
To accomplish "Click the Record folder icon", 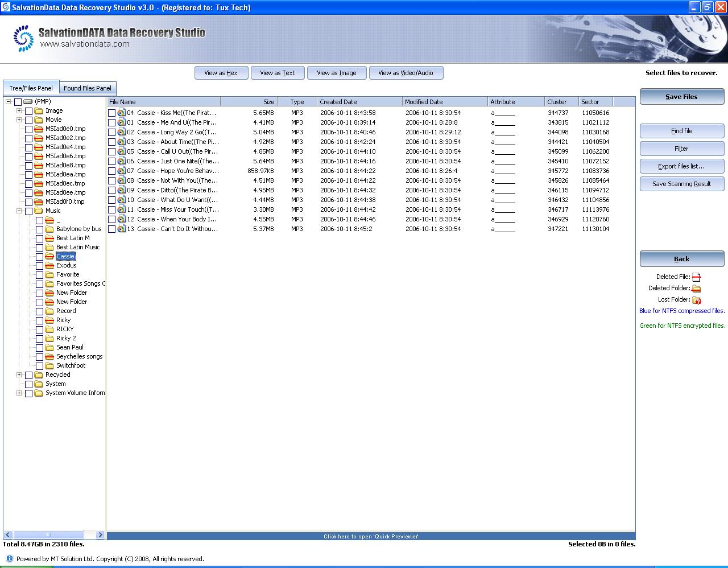I will coord(49,311).
